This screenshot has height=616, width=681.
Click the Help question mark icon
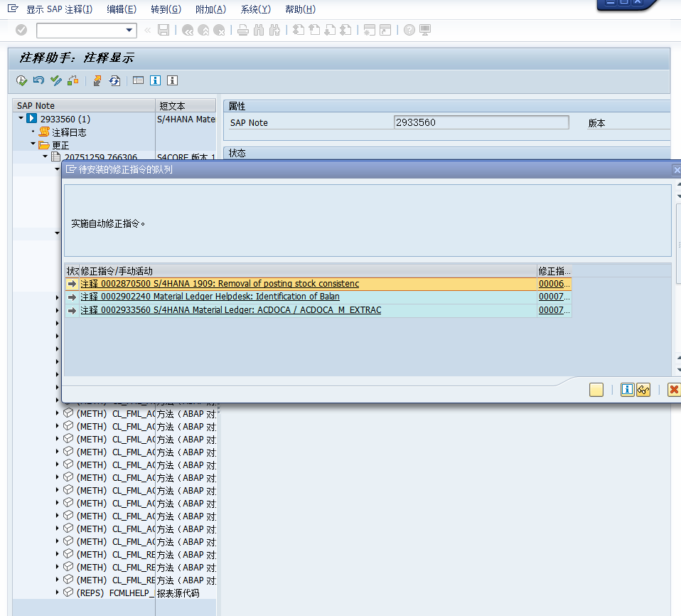[x=409, y=30]
